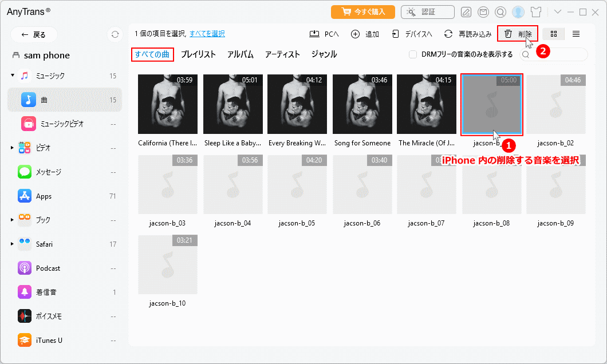Select the Sleep Like a Baby song thumbnail
The width and height of the screenshot is (607, 364).
pos(232,104)
